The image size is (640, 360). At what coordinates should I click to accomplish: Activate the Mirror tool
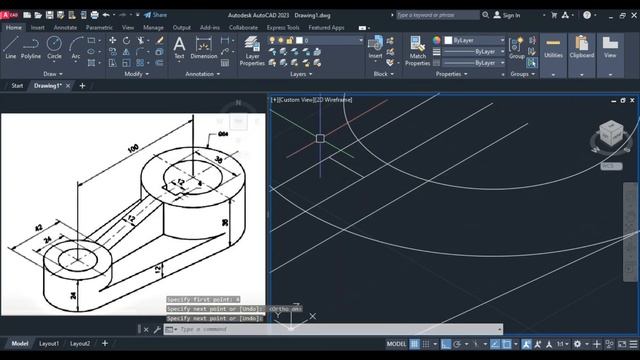tap(127, 52)
